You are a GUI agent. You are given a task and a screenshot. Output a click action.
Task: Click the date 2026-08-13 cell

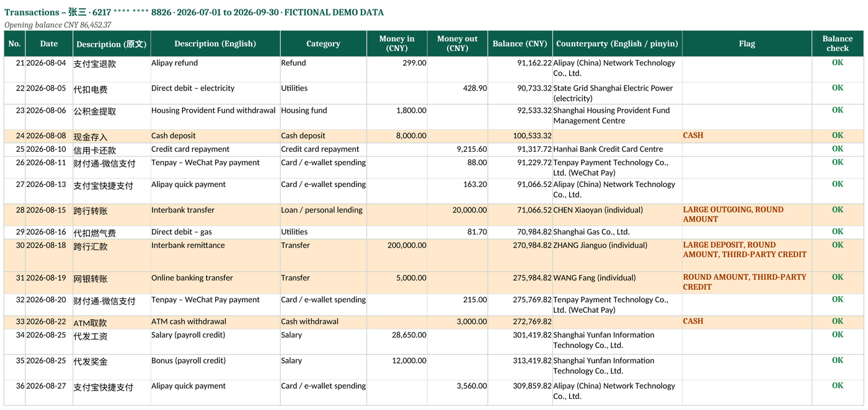click(49, 191)
